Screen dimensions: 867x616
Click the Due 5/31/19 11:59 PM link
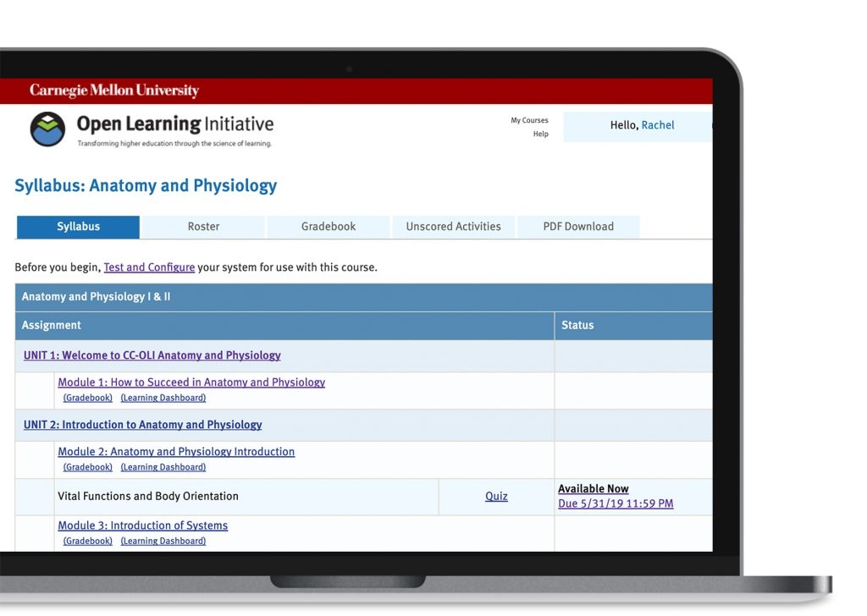[616, 503]
